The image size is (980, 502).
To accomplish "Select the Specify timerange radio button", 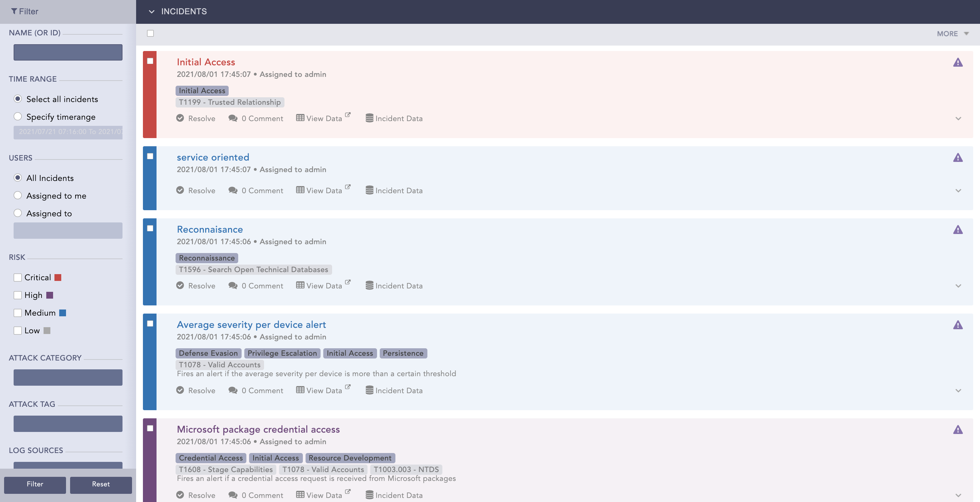I will tap(17, 116).
